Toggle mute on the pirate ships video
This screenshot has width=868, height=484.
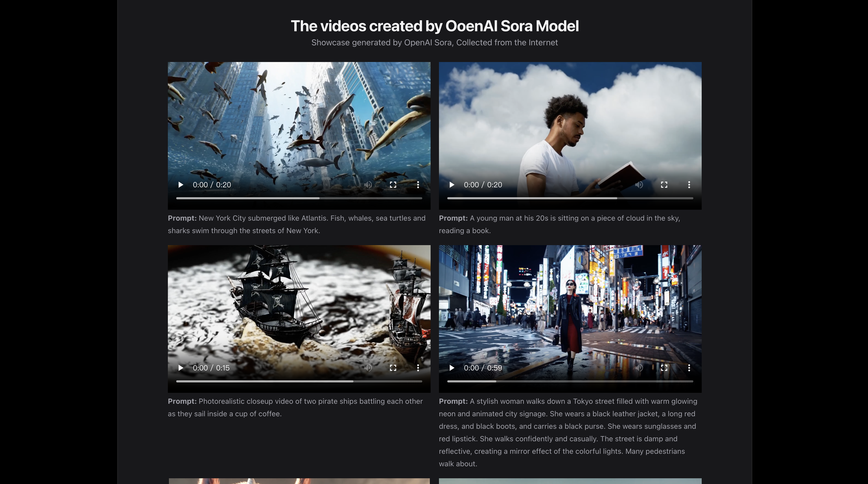coord(368,368)
